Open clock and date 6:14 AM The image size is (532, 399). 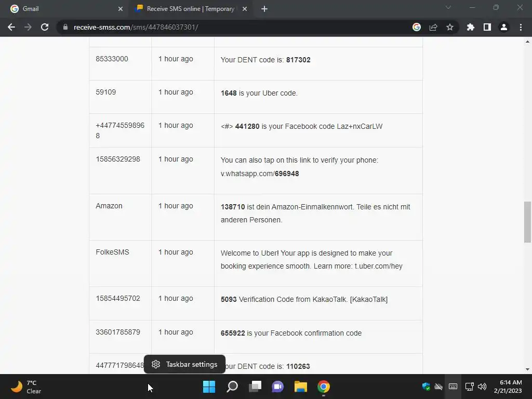pos(508,387)
